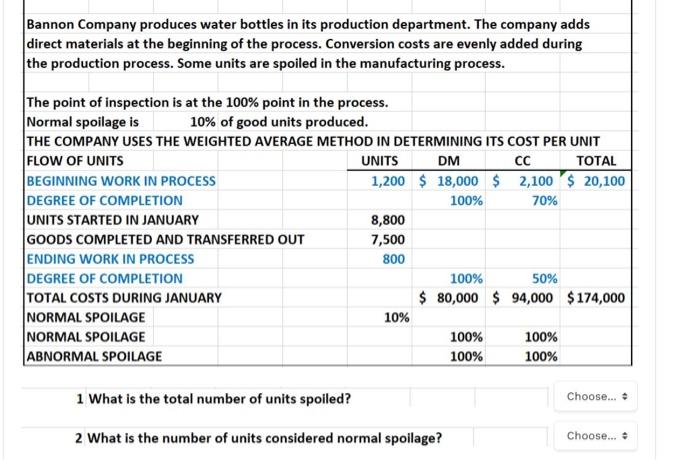Image resolution: width=700 pixels, height=460 pixels.
Task: Select the $80,000 DM cost cell
Action: (449, 298)
